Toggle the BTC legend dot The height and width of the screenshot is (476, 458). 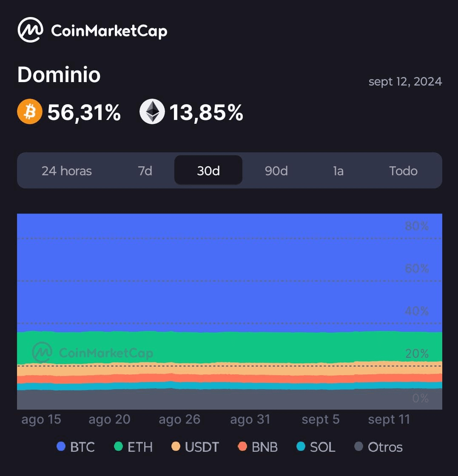pyautogui.click(x=61, y=447)
